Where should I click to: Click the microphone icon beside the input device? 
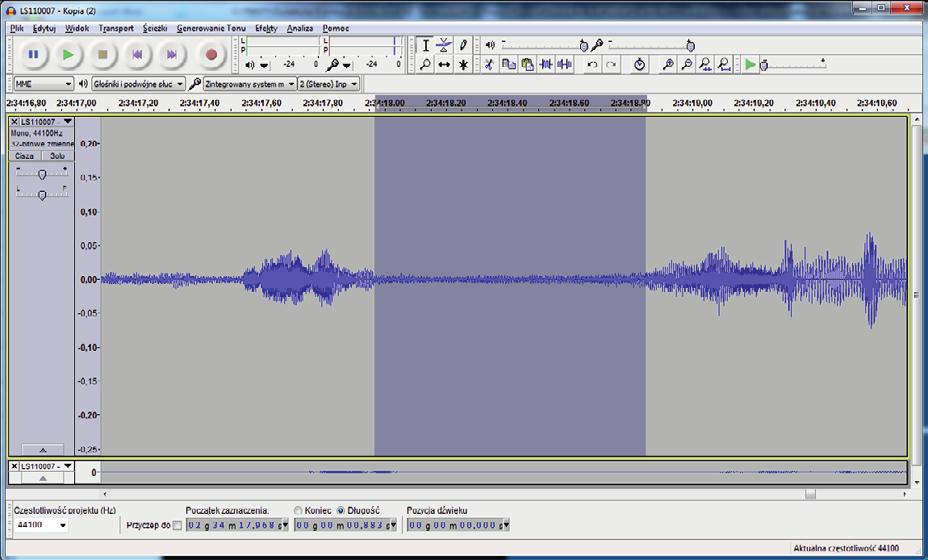tap(195, 84)
